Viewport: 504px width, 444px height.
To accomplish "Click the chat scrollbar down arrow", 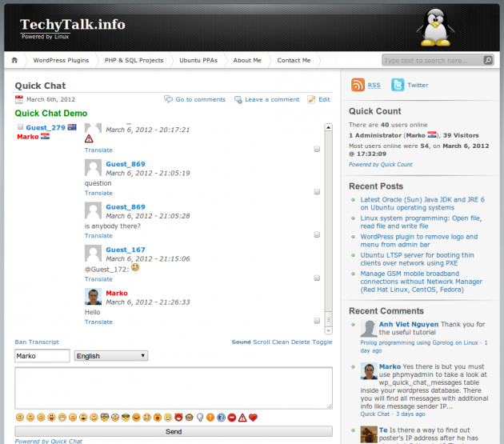I will [x=328, y=330].
